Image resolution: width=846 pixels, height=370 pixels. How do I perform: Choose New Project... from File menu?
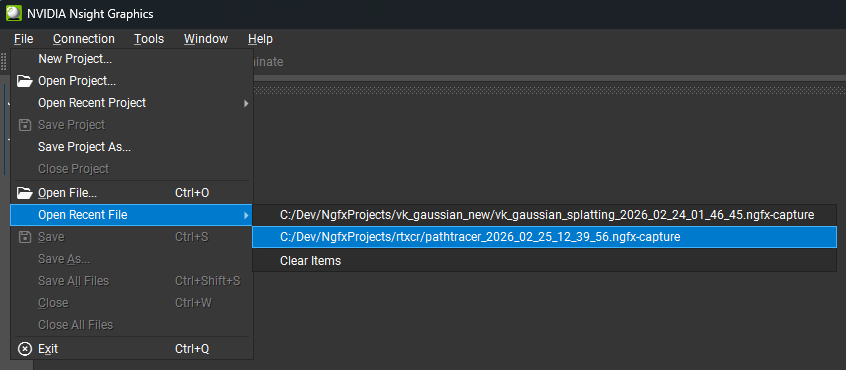point(131,59)
